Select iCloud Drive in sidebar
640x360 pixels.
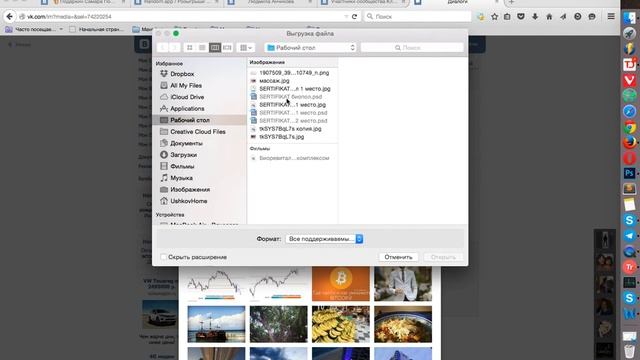187,97
